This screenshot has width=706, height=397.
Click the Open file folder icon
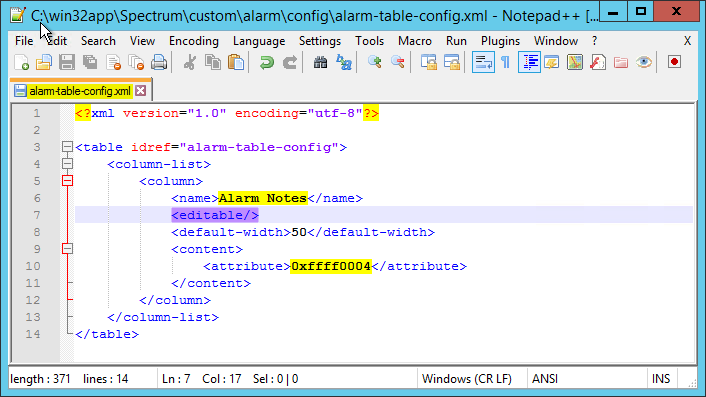tap(44, 62)
